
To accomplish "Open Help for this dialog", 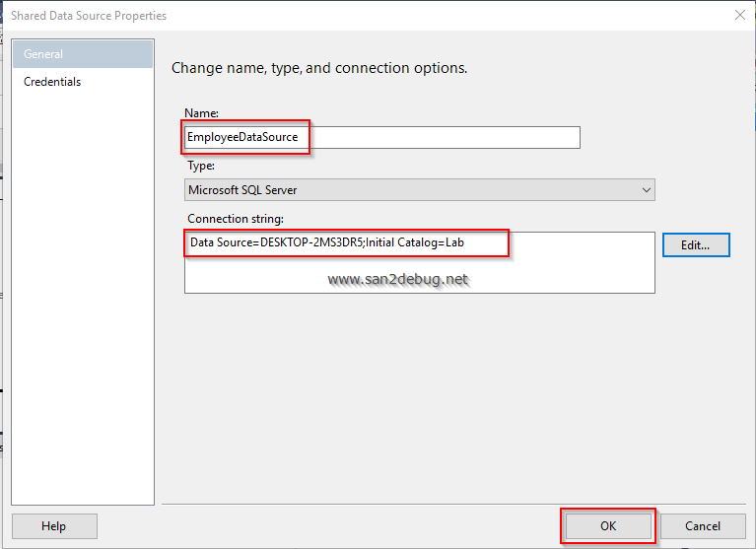I will [x=54, y=526].
